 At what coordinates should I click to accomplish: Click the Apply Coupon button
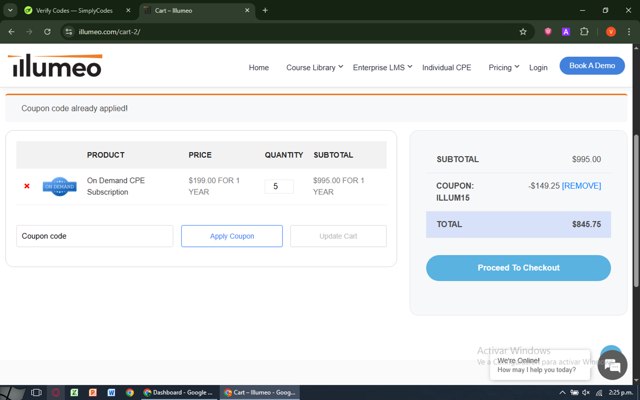[232, 236]
